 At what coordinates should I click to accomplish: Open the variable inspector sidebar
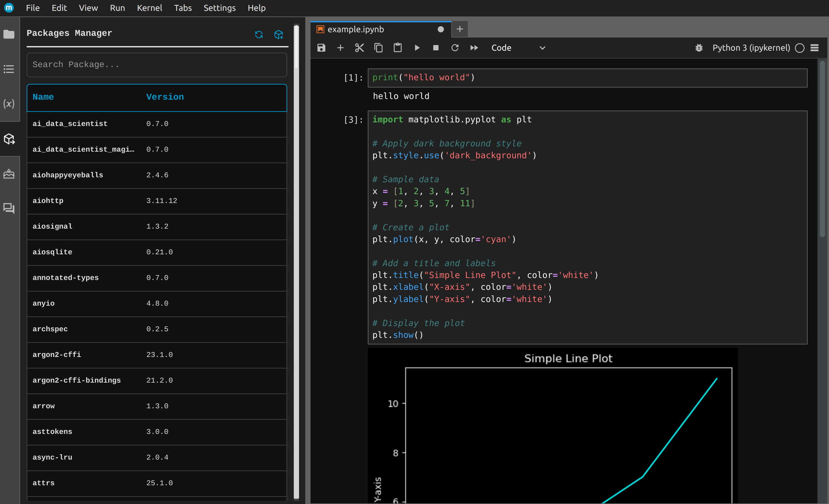(9, 104)
